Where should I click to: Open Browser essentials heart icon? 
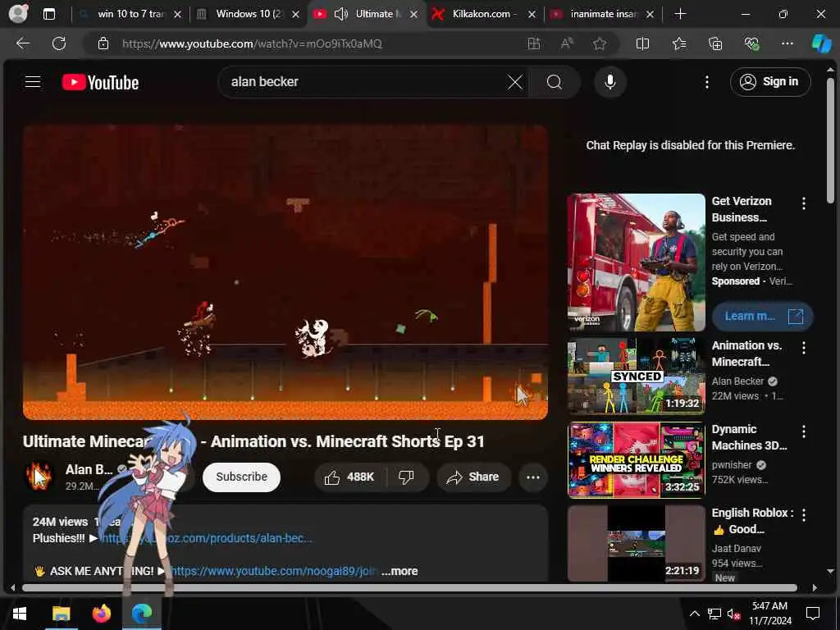coord(751,44)
